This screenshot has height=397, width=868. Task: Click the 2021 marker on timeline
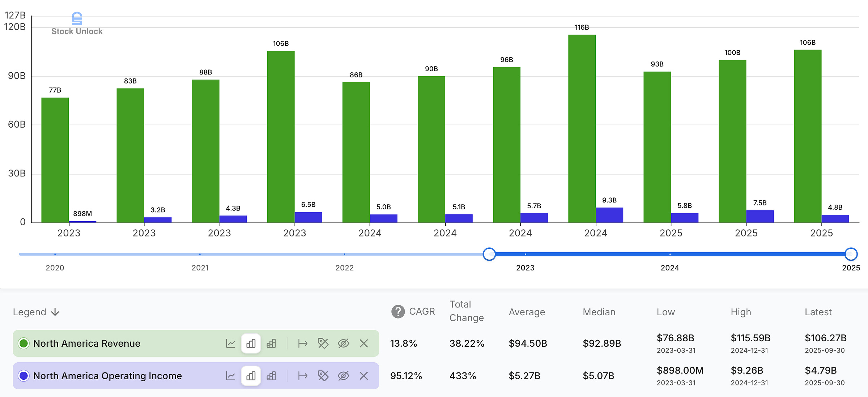click(200, 254)
